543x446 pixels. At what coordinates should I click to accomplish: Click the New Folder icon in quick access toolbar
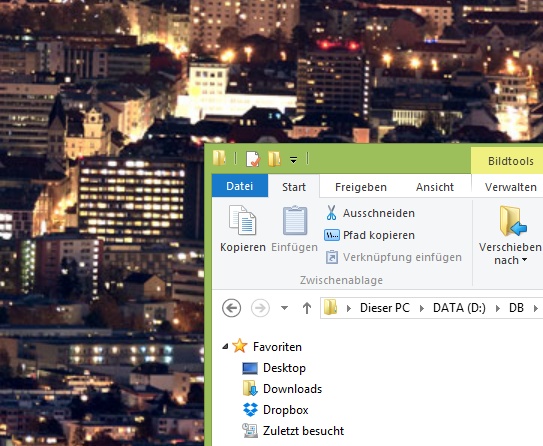[x=274, y=159]
